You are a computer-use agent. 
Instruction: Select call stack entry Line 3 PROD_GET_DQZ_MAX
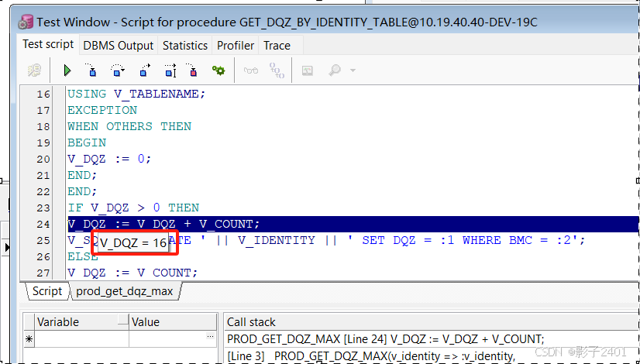[x=370, y=355]
